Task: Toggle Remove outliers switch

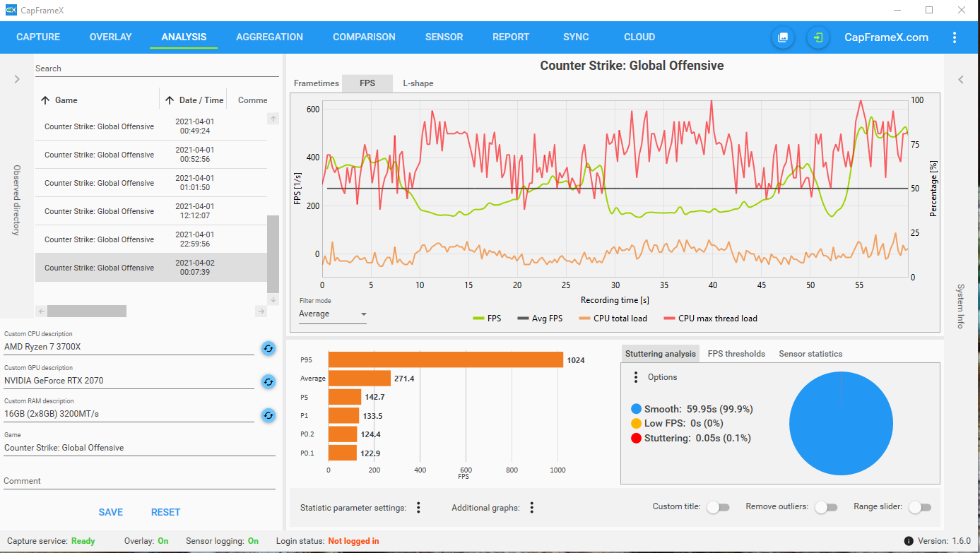Action: point(826,507)
